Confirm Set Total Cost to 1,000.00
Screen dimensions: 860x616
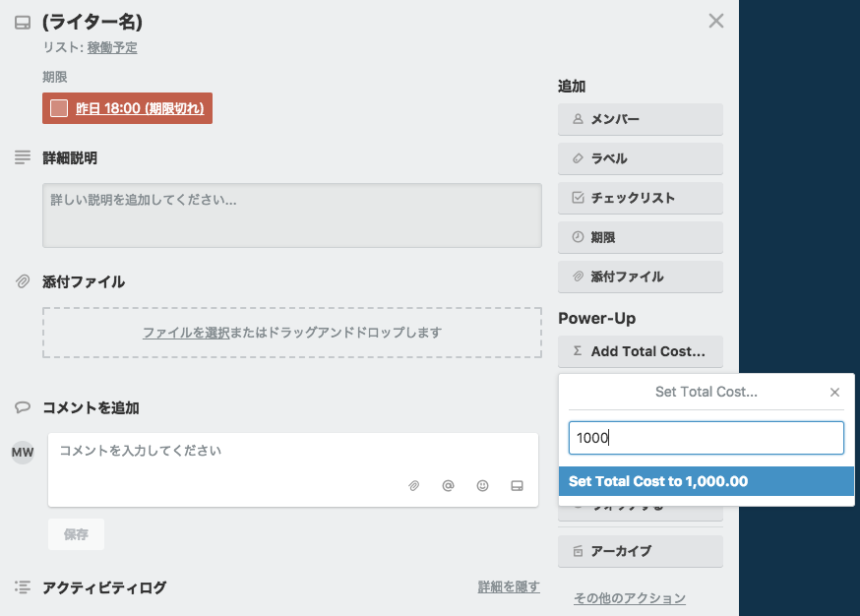click(x=706, y=482)
